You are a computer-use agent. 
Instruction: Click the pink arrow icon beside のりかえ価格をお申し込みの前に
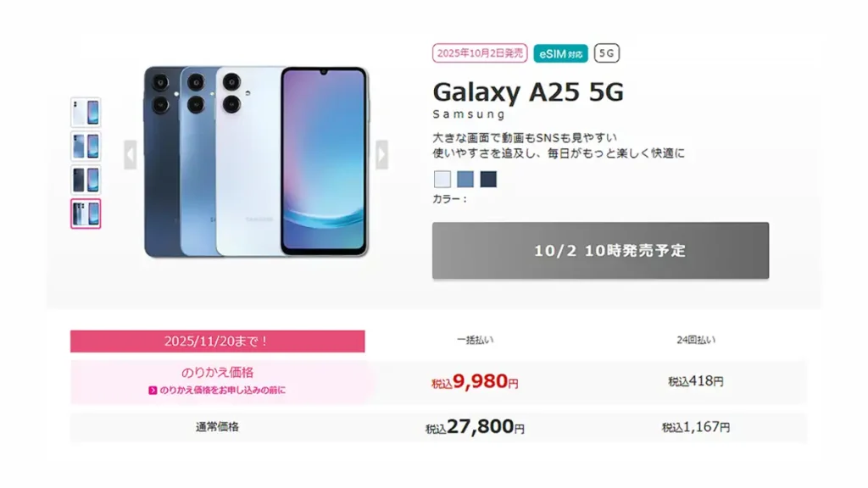[153, 390]
